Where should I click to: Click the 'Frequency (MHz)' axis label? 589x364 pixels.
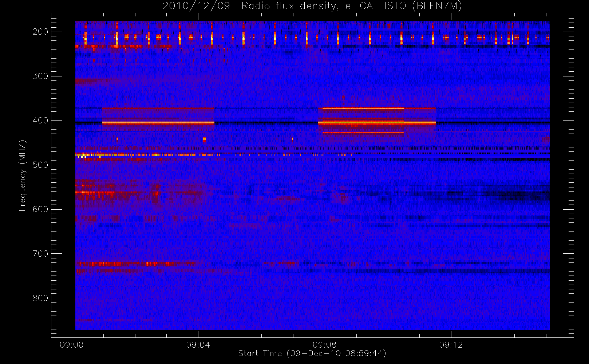23,175
